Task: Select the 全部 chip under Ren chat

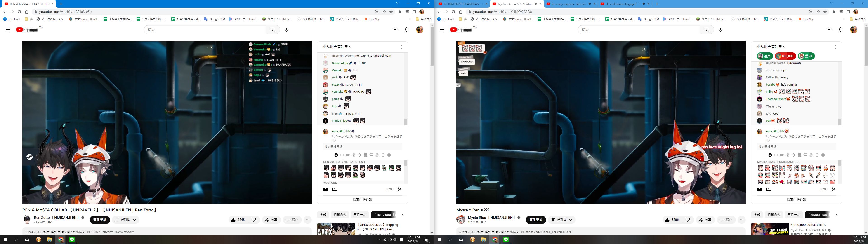Action: coord(323,215)
